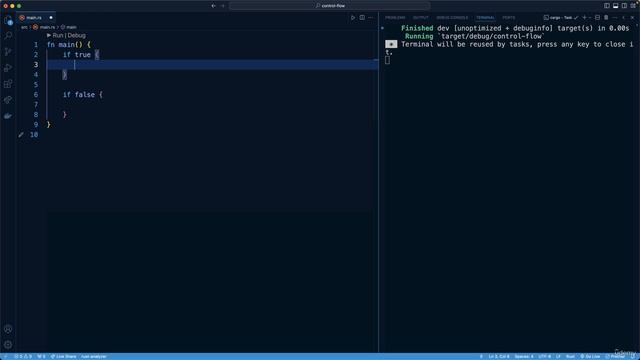Image resolution: width=640 pixels, height=360 pixels.
Task: Click Live Share in the status bar
Action: (x=63, y=356)
